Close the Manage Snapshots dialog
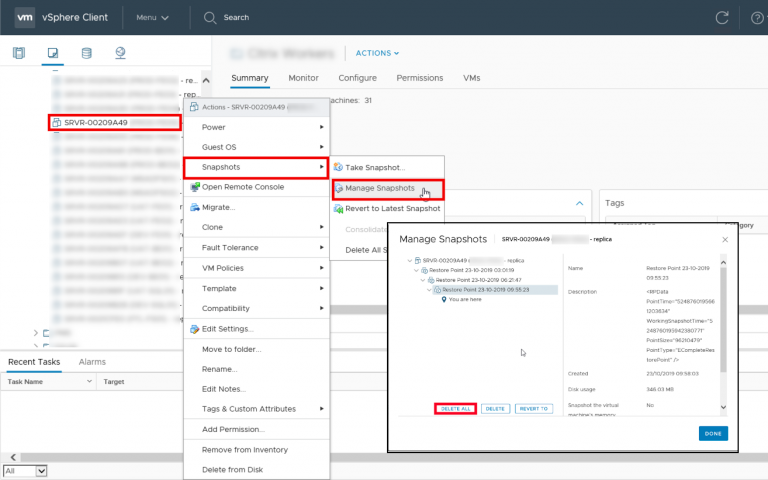The height and width of the screenshot is (480, 768). [725, 240]
